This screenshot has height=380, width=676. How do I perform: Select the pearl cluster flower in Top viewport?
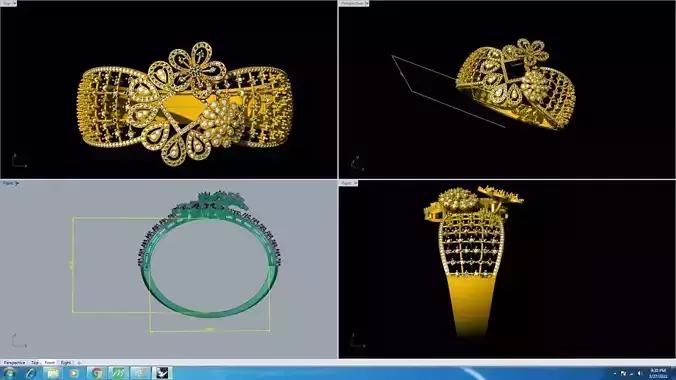pyautogui.click(x=221, y=122)
